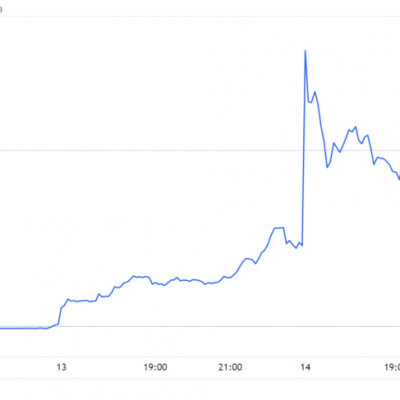The height and width of the screenshot is (400, 400).
Task: Click the blue line point above the 21:00 label
Action: point(230,277)
